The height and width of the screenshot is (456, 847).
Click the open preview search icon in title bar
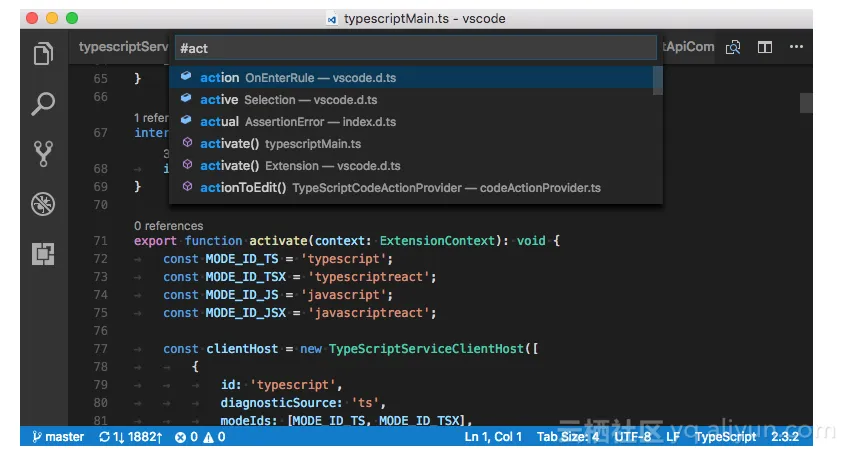coord(733,47)
